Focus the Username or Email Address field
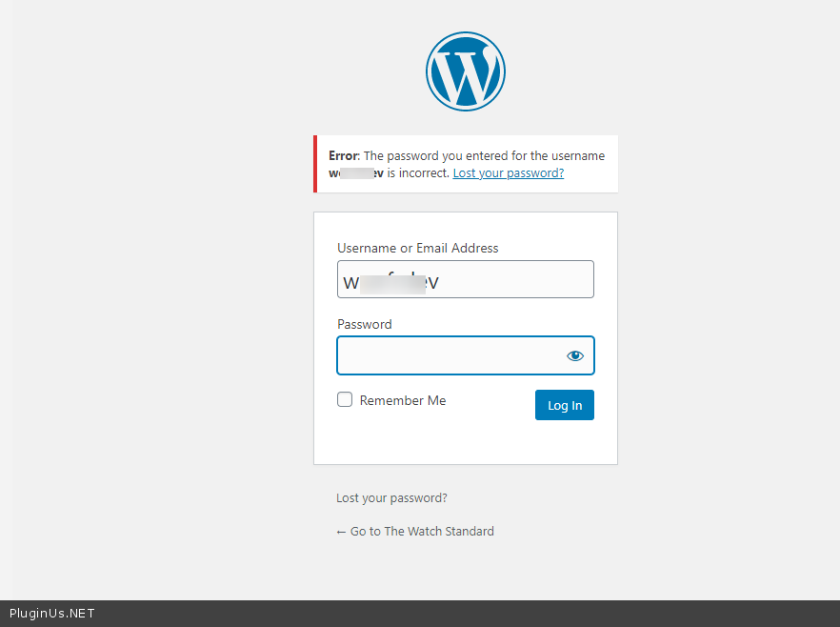840x627 pixels. pos(465,279)
